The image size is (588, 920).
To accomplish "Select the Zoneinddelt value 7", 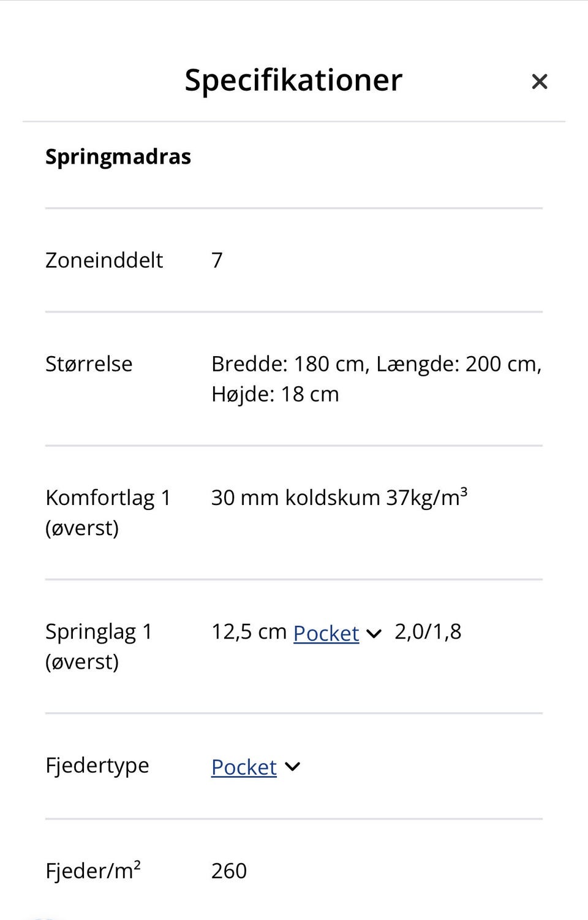I will pyautogui.click(x=217, y=260).
